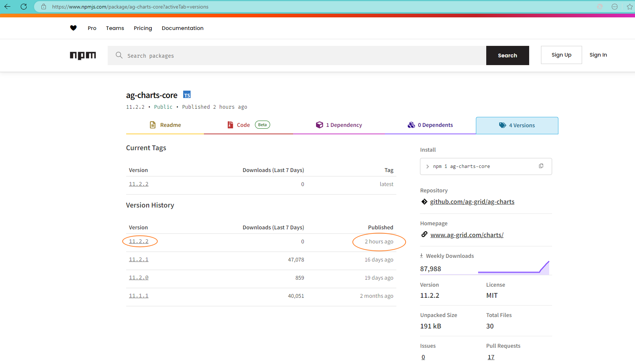
Task: Open the www.ag-grid.com/charts/ homepage link
Action: pyautogui.click(x=467, y=235)
